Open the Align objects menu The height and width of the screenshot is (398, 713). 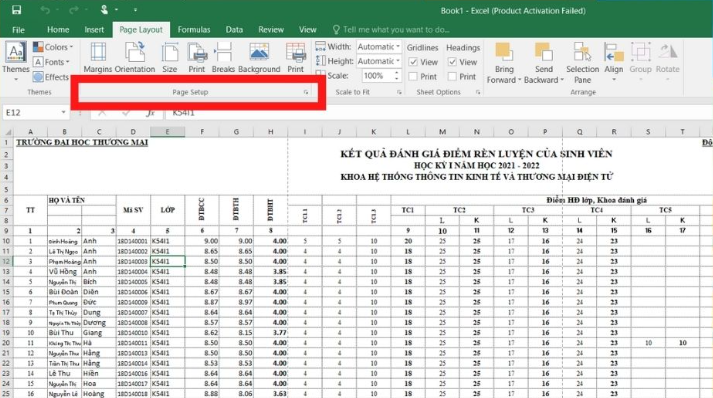click(613, 62)
